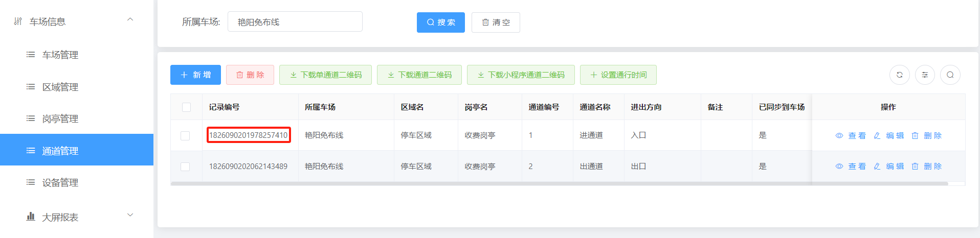Click the 已同步到车场 column header

(782, 107)
